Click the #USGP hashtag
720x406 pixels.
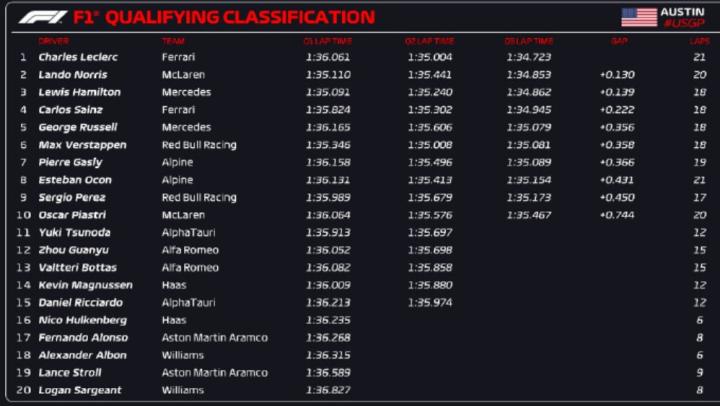pyautogui.click(x=683, y=23)
